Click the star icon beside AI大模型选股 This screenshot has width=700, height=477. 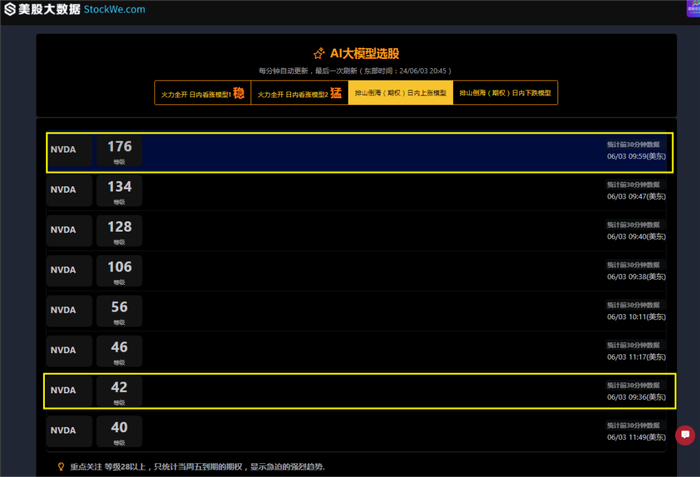pyautogui.click(x=319, y=54)
